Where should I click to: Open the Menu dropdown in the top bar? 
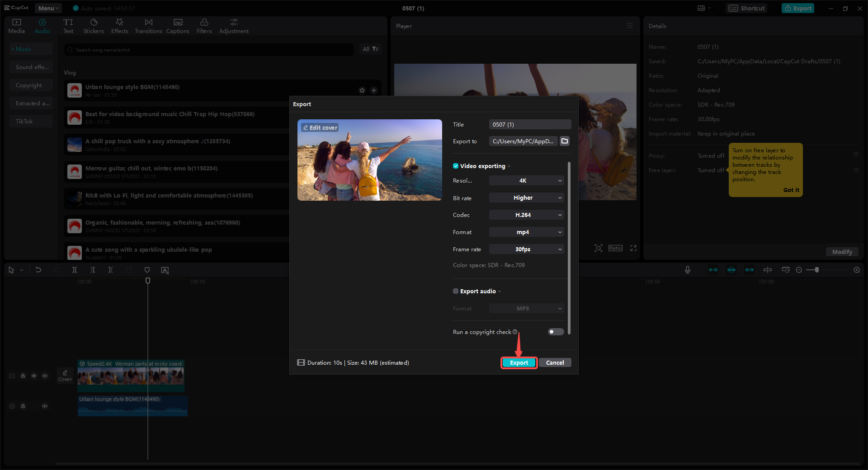(x=48, y=8)
